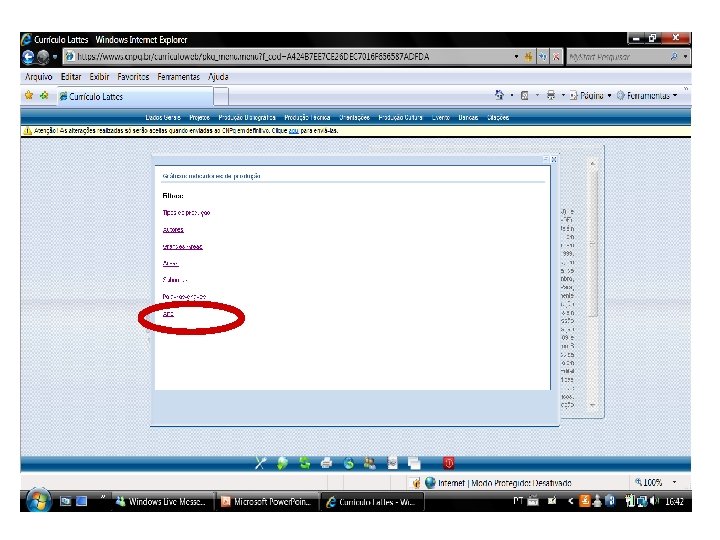The height and width of the screenshot is (540, 720).
Task: Click the Feeds icon in command bar
Action: 524,96
